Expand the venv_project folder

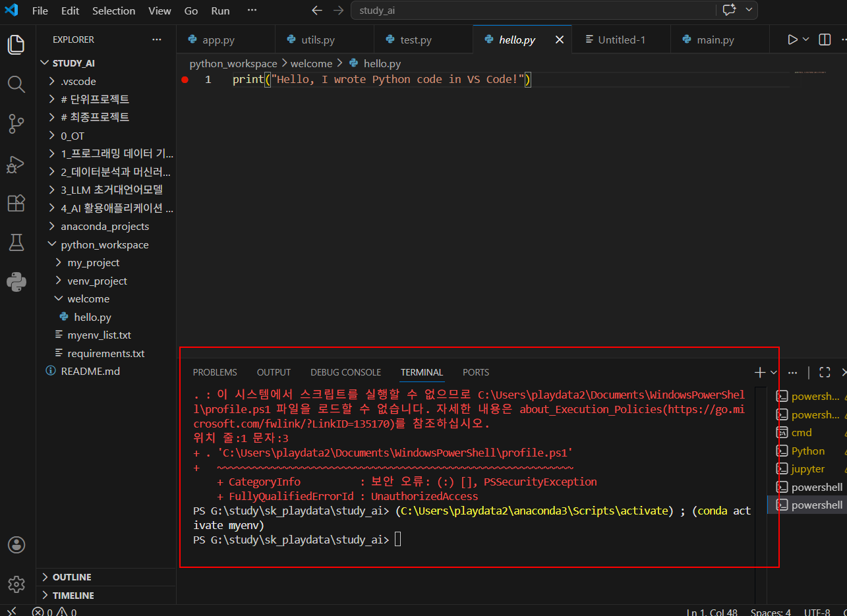tap(106, 281)
